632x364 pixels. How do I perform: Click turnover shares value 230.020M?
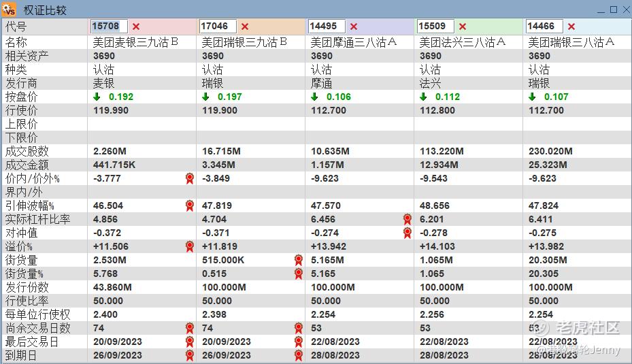(550, 151)
